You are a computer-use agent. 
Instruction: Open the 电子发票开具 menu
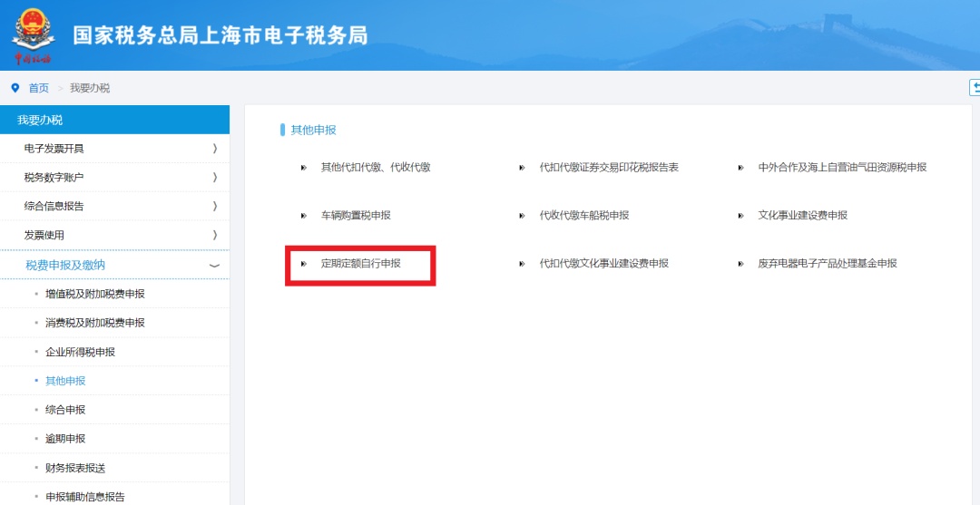(114, 149)
